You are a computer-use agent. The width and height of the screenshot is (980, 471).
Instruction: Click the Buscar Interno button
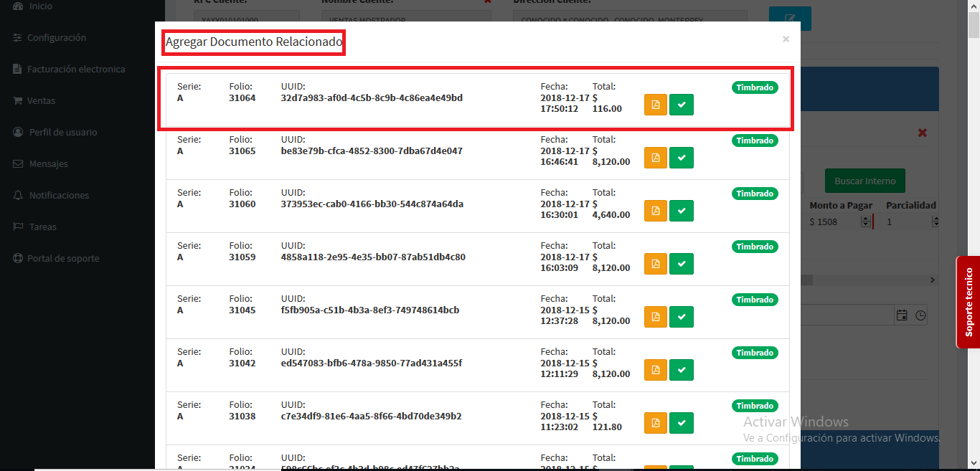click(864, 181)
